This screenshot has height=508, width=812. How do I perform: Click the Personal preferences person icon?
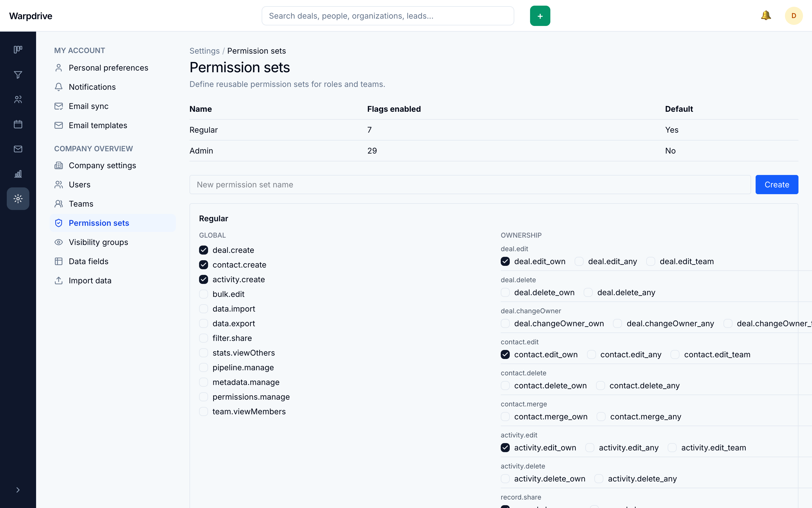(x=59, y=68)
